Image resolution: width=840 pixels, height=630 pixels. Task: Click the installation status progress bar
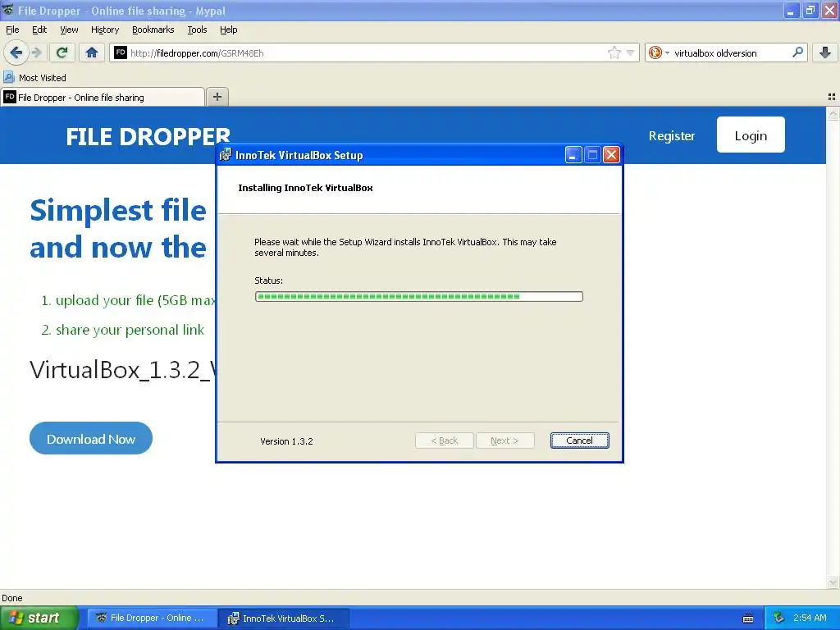[418, 296]
